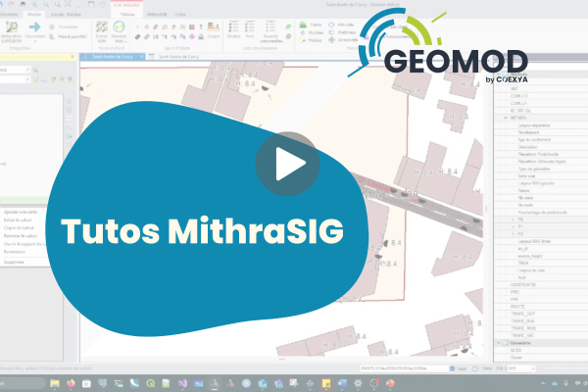Viewport: 588px width, 392px height.
Task: Select the Population tool in ribbon
Action: pos(64,27)
